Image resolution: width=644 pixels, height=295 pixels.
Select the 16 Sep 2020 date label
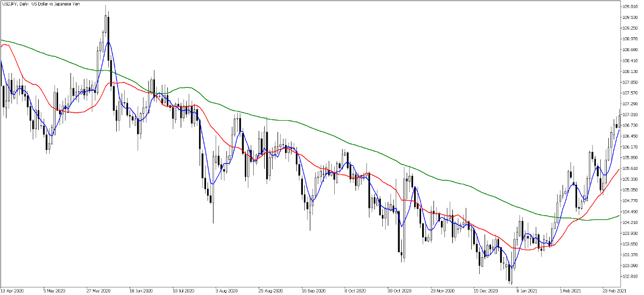click(x=313, y=290)
